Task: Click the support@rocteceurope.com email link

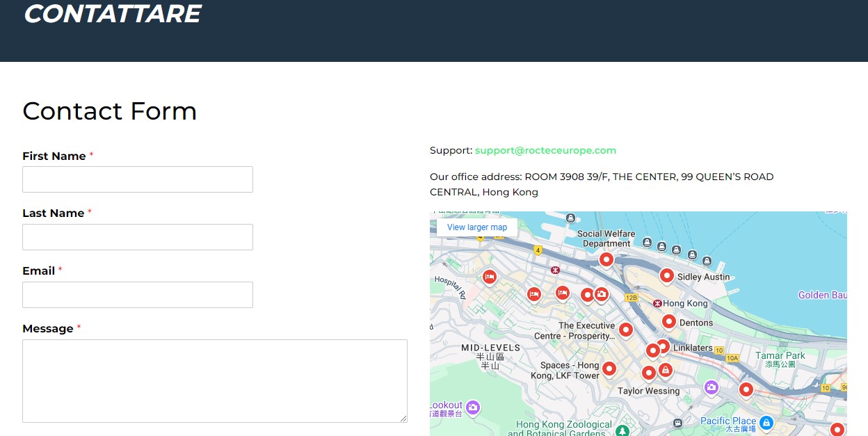Action: pos(545,150)
